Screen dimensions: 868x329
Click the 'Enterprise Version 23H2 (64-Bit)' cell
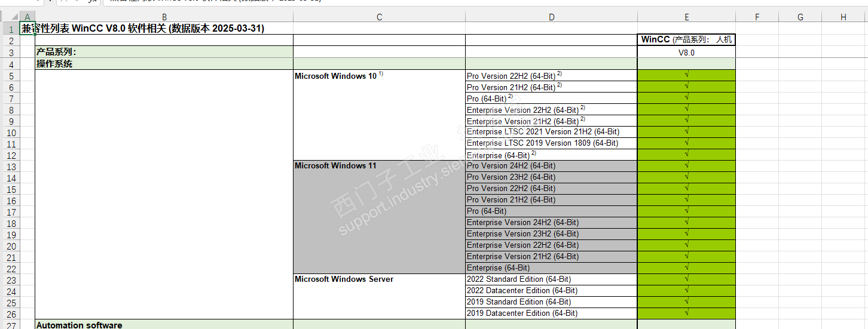pos(551,234)
